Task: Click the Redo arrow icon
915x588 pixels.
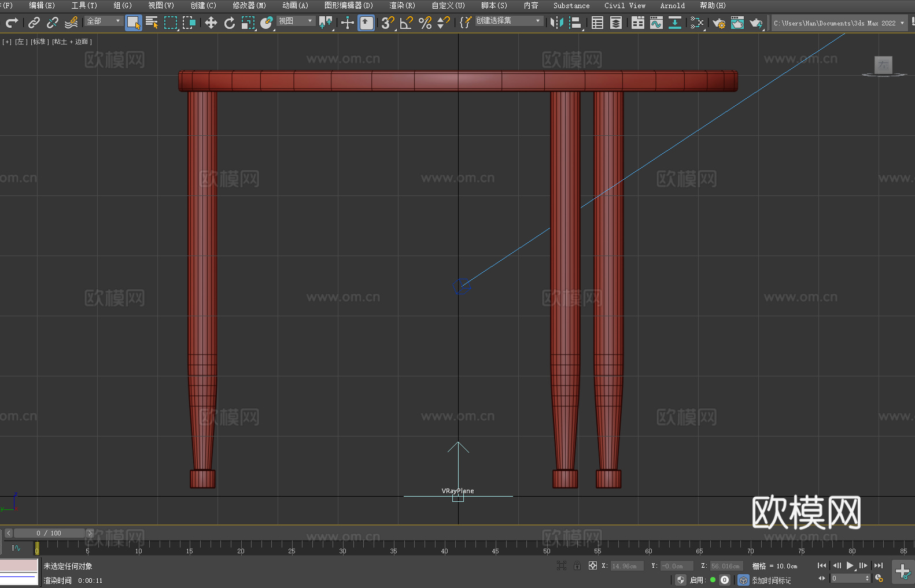Action: (x=12, y=23)
